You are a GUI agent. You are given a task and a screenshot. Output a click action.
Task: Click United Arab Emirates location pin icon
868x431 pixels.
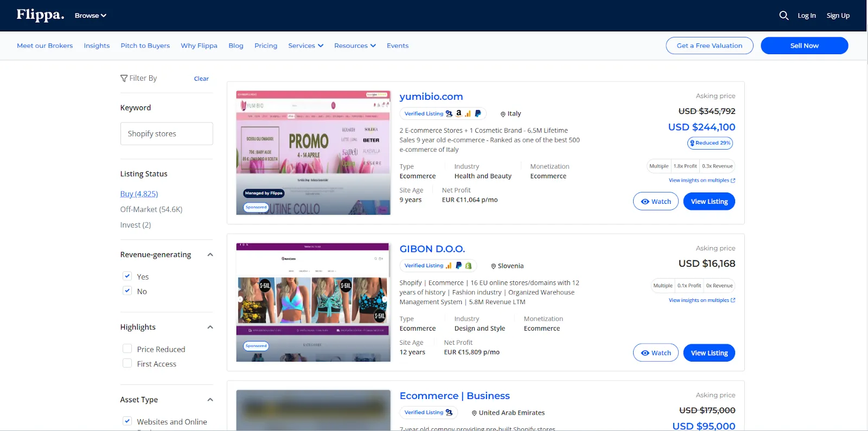tap(474, 413)
